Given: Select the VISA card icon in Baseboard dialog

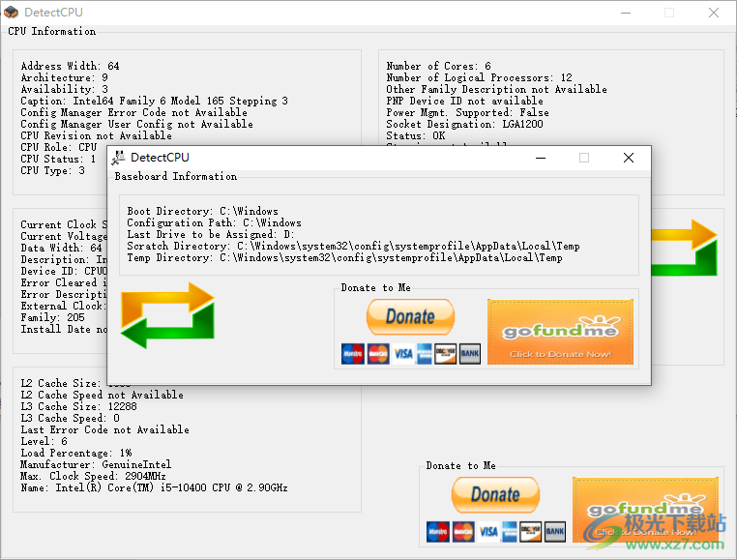Looking at the screenshot, I should coord(403,354).
